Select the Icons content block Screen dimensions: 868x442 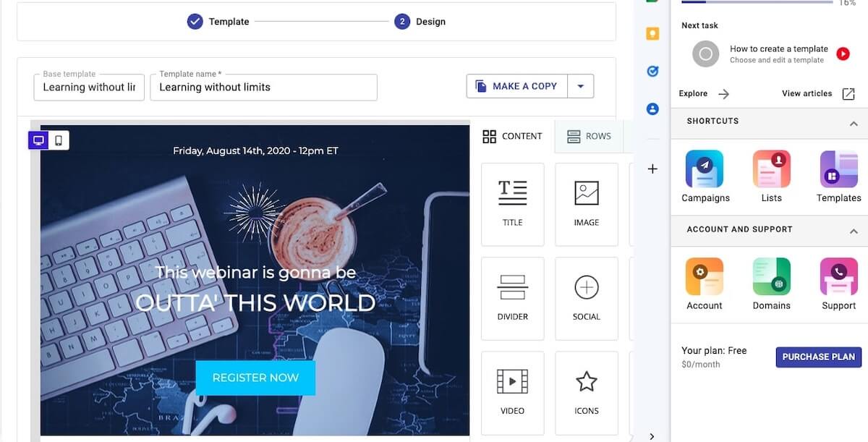coord(586,392)
